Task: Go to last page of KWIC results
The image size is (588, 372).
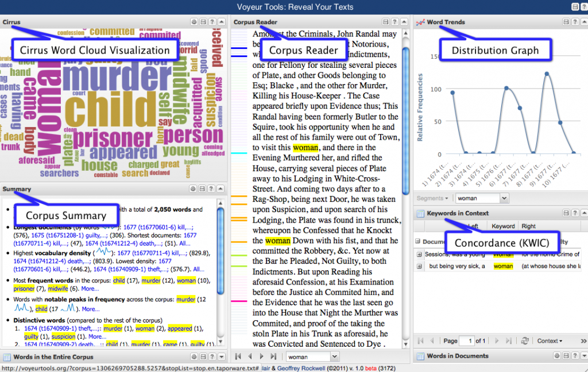Action: (509, 341)
